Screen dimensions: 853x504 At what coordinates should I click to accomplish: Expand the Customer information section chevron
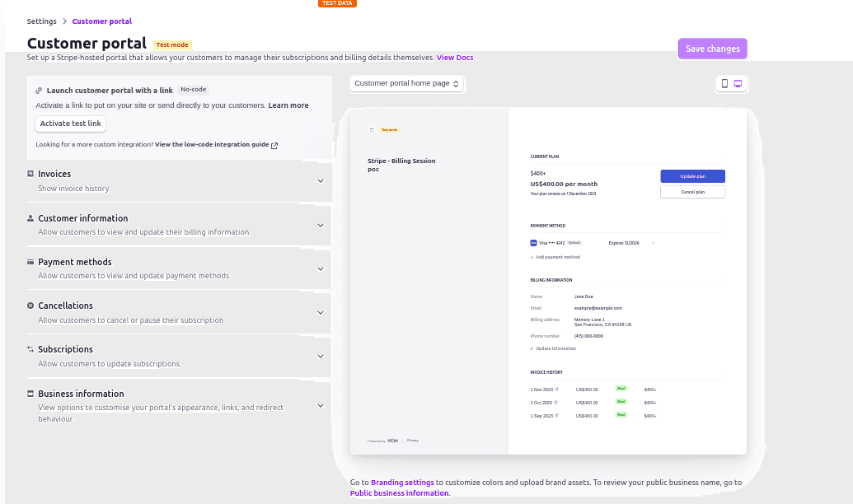click(x=321, y=225)
